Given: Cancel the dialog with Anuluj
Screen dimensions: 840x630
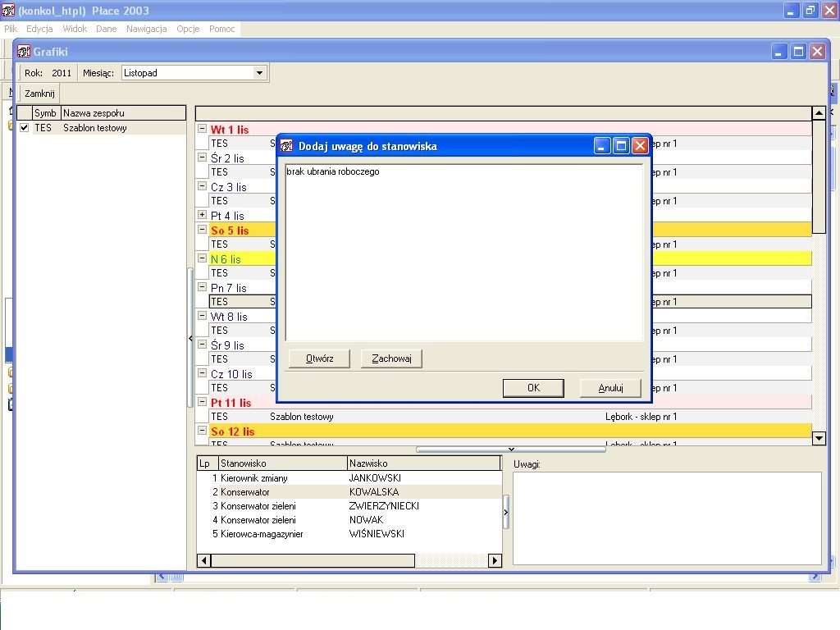Looking at the screenshot, I should click(610, 388).
